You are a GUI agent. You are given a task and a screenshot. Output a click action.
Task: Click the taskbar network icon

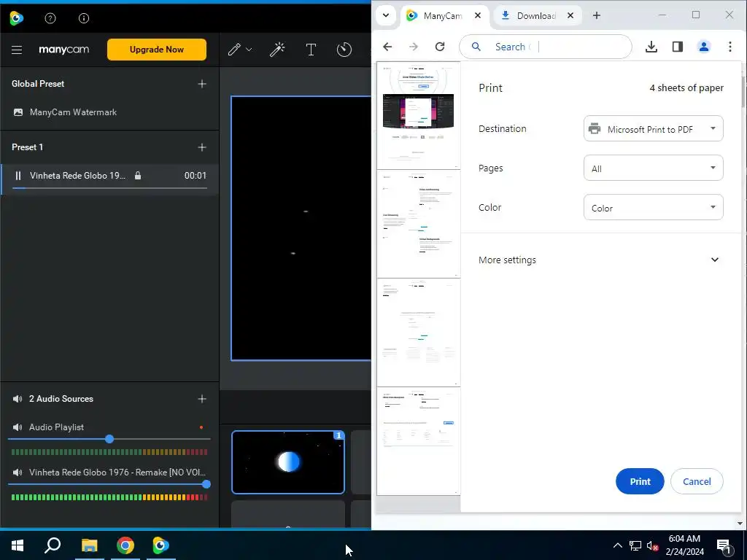(635, 545)
